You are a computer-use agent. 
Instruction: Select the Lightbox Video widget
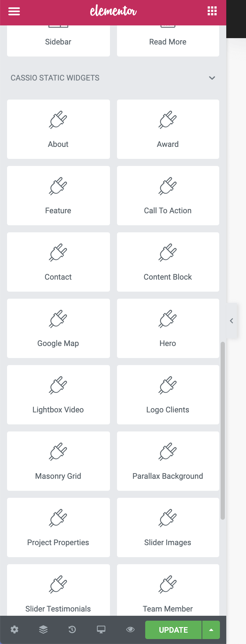[58, 395]
